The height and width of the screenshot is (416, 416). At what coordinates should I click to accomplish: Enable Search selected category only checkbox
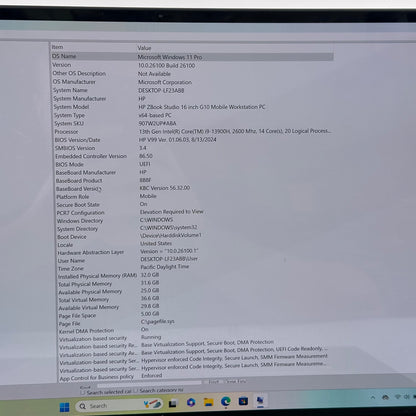[x=82, y=392]
